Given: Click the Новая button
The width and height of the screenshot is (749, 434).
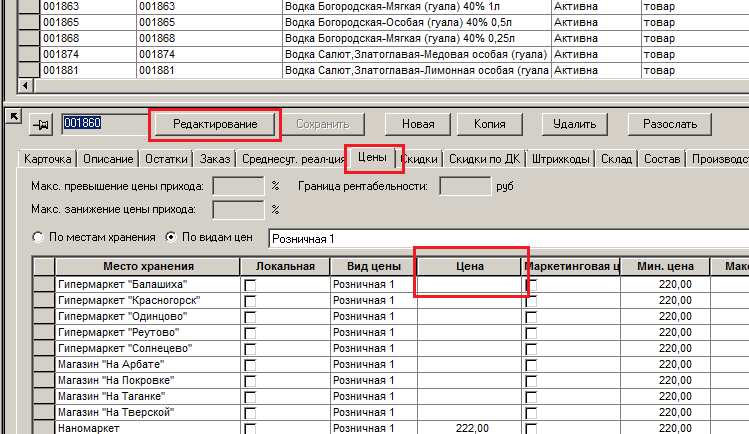Looking at the screenshot, I should (x=418, y=124).
